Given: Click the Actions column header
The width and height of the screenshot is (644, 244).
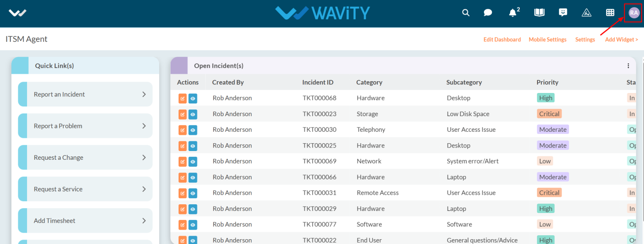Looking at the screenshot, I should click(x=188, y=82).
